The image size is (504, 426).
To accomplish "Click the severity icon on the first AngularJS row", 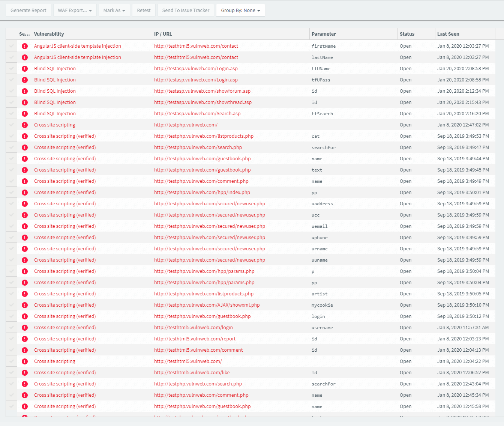I will 25,46.
